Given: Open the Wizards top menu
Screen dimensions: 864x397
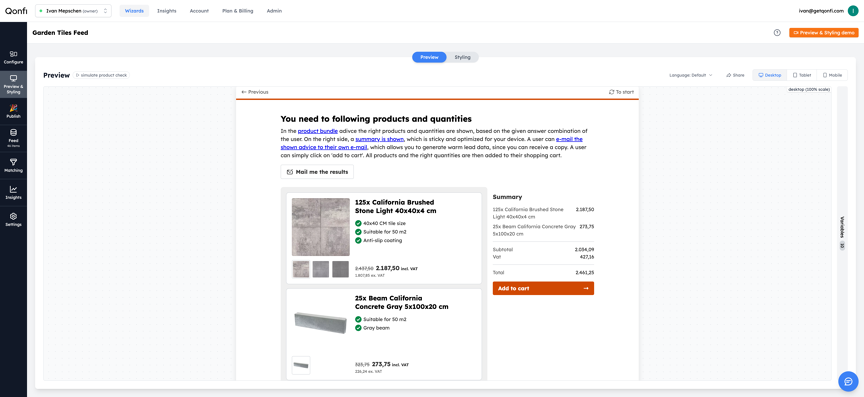Looking at the screenshot, I should click(134, 10).
